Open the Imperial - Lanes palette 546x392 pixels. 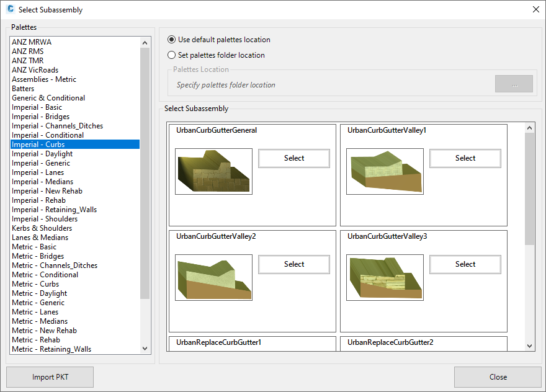pyautogui.click(x=75, y=172)
